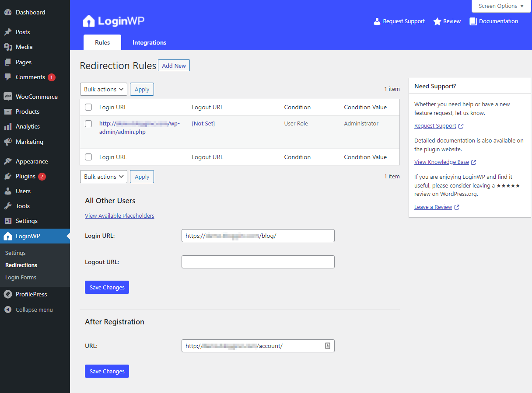The width and height of the screenshot is (532, 393).
Task: Click the Plugins update count badge
Action: click(42, 177)
